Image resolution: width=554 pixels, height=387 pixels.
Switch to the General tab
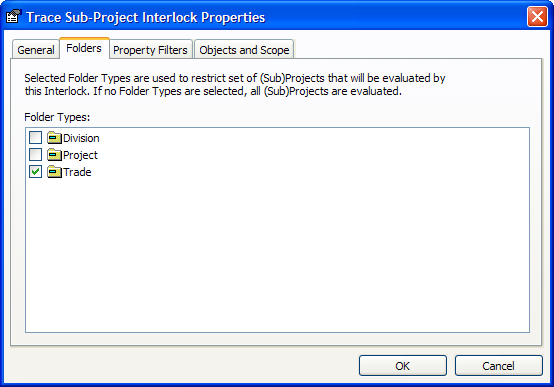36,50
